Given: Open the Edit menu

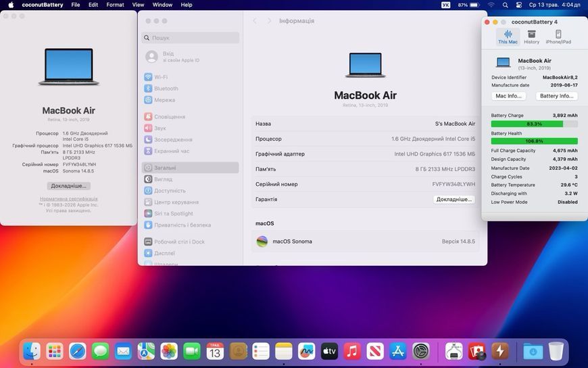Looking at the screenshot, I should [93, 5].
